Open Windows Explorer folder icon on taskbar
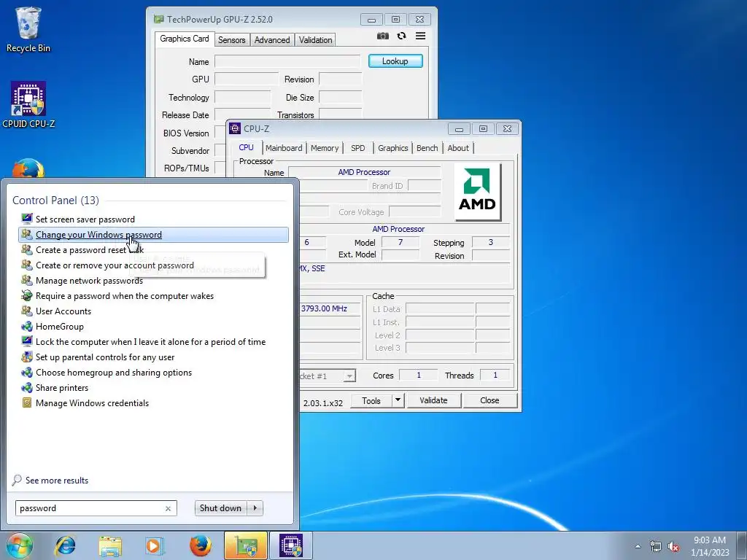 tap(110, 545)
